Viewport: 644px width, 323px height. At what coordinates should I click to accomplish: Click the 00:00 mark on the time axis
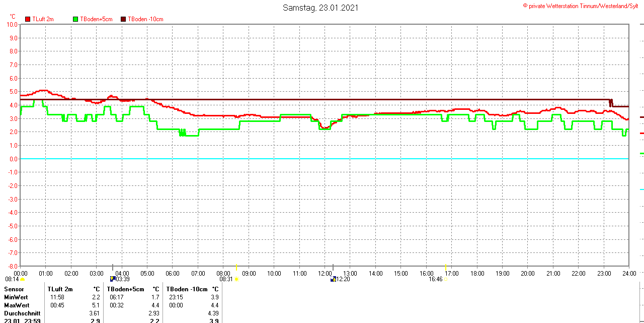click(x=21, y=274)
